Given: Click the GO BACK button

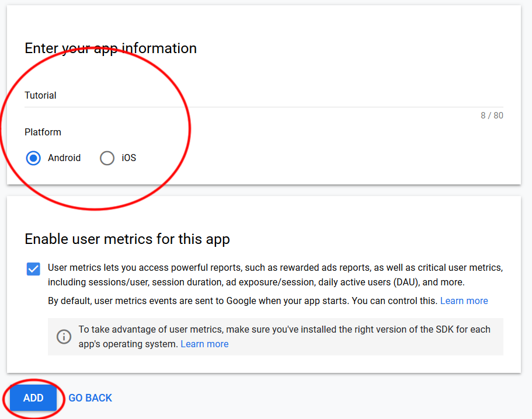Looking at the screenshot, I should pos(91,397).
